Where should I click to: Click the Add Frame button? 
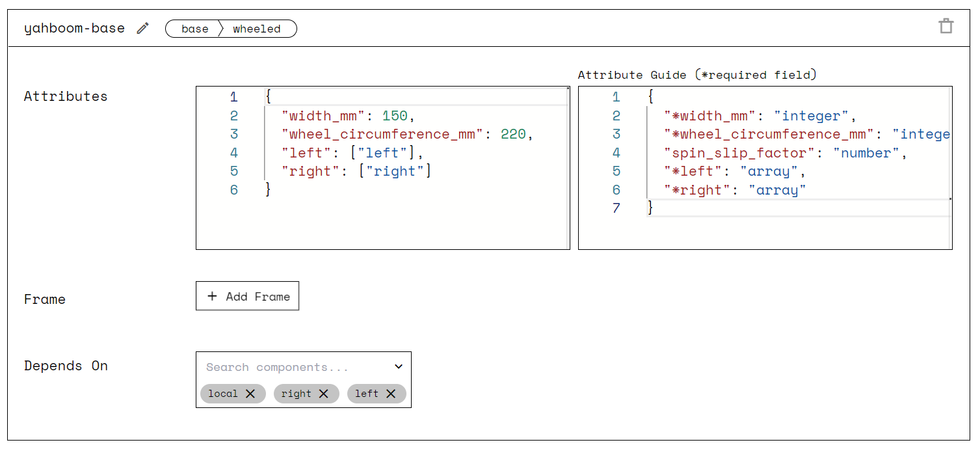(x=247, y=295)
